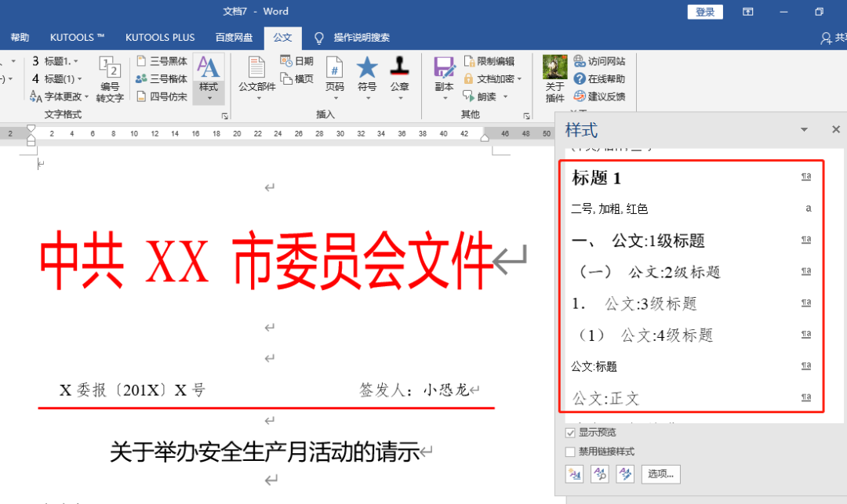Uncheck the 显示预览 preview checkbox
847x504 pixels.
(569, 431)
